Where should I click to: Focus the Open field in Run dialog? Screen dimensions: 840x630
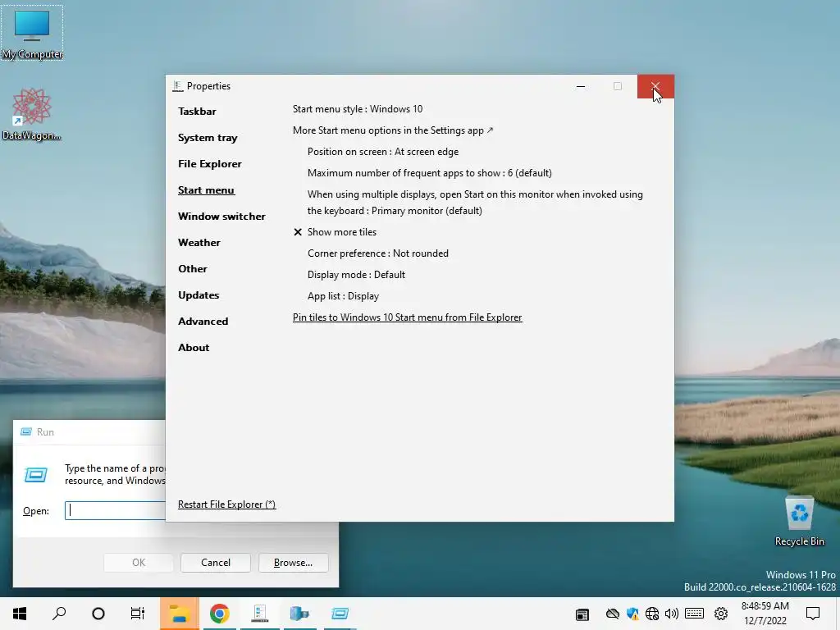click(x=115, y=510)
